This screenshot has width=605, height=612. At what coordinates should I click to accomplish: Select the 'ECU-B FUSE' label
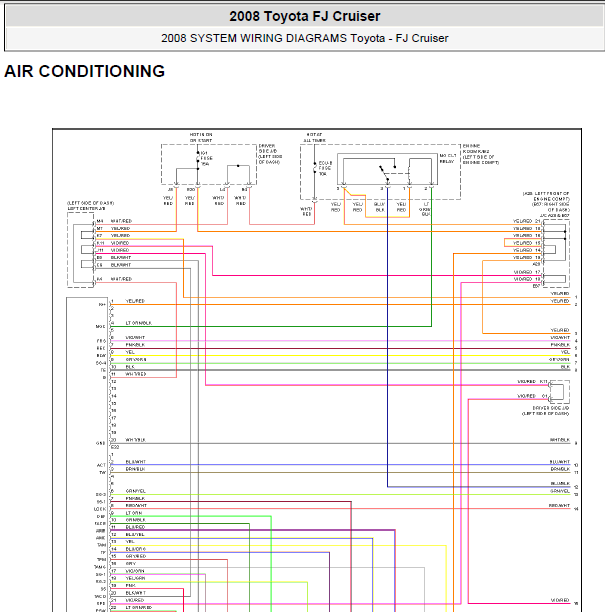pos(325,168)
